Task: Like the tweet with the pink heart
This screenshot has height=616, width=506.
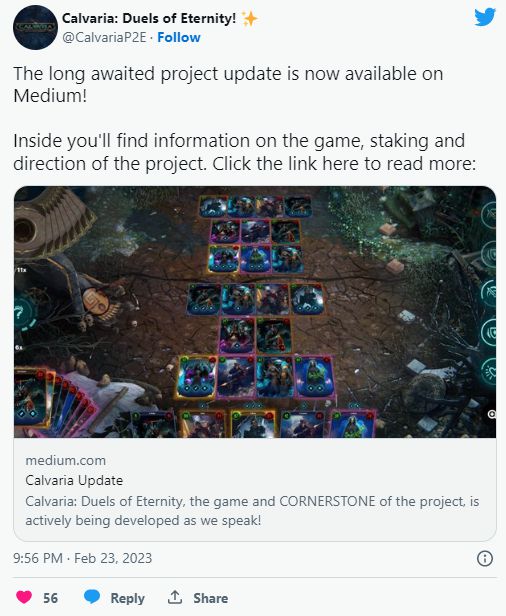Action: pos(24,598)
